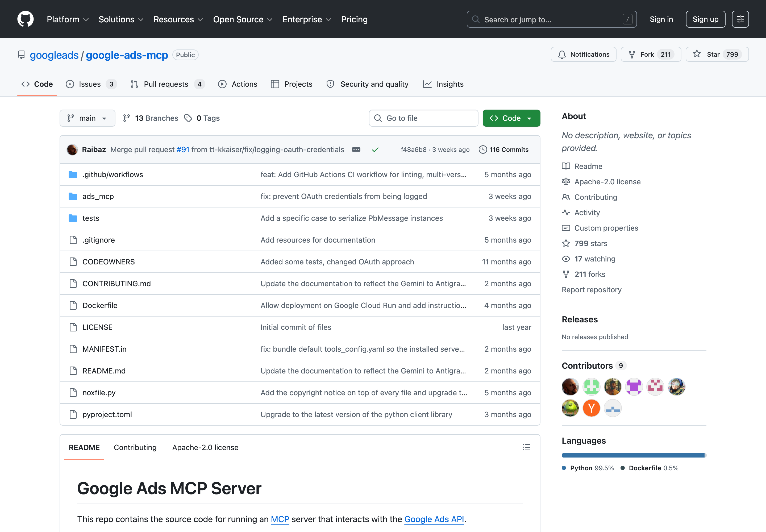Viewport: 766px width, 532px height.
Task: Focus the Search or jump to field
Action: (551, 19)
